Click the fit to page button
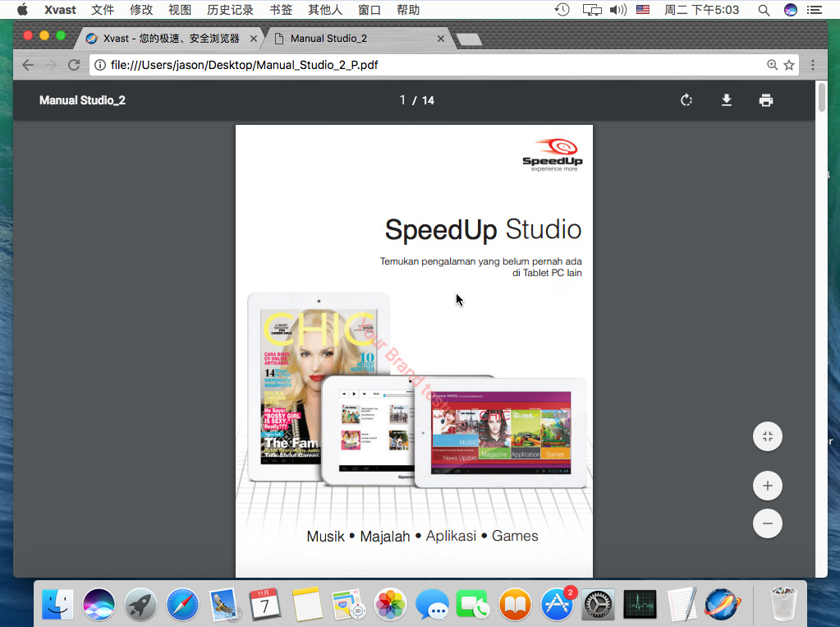The width and height of the screenshot is (840, 627). [x=767, y=436]
